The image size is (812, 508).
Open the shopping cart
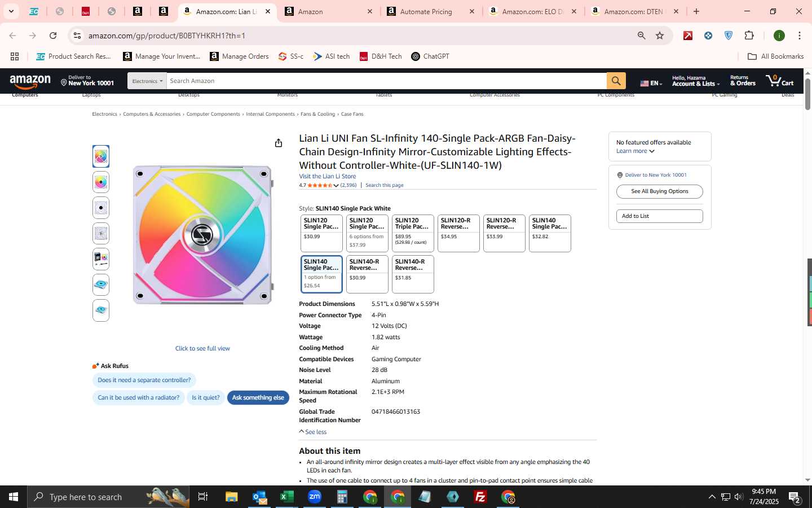[x=779, y=81]
